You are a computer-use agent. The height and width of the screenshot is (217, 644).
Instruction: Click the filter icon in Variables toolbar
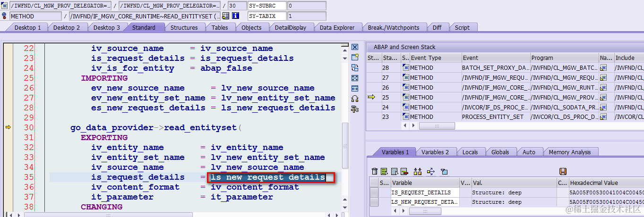tap(444, 171)
